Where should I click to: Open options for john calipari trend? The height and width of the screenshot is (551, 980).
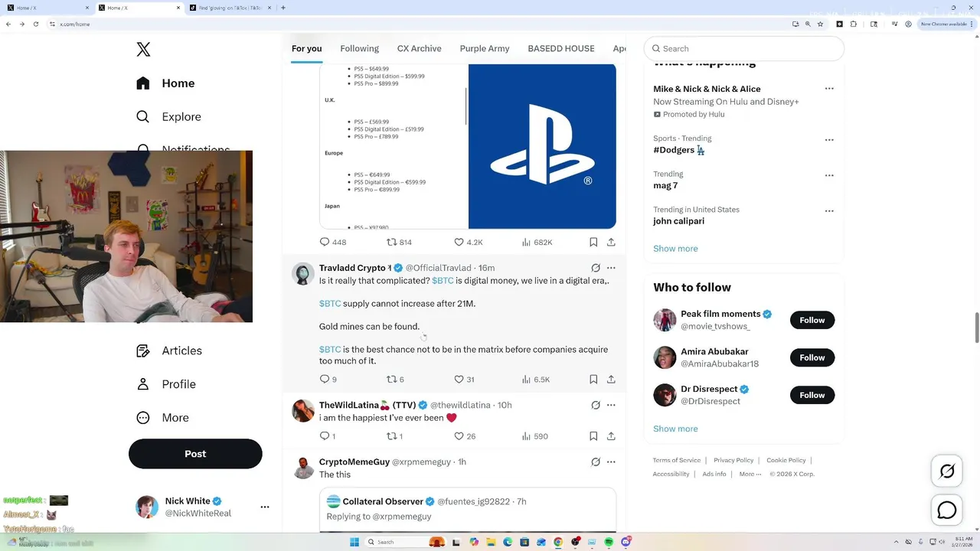829,210
